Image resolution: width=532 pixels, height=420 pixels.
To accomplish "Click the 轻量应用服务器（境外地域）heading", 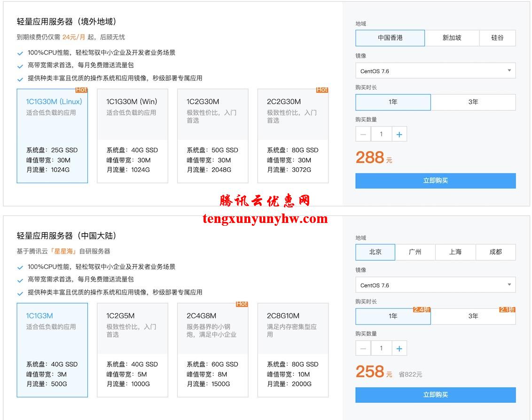I will coord(67,22).
